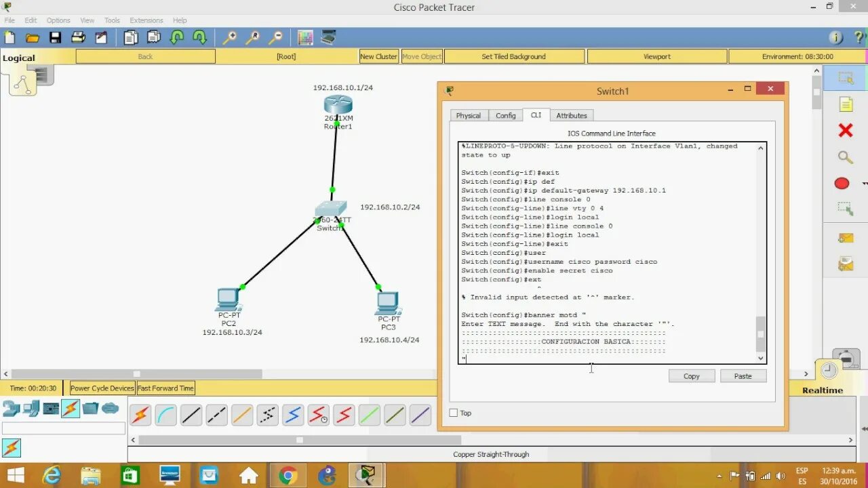Screen dimensions: 868x488
Task: Choose the Copper Cross-Over dashed cable
Action: coord(217,415)
